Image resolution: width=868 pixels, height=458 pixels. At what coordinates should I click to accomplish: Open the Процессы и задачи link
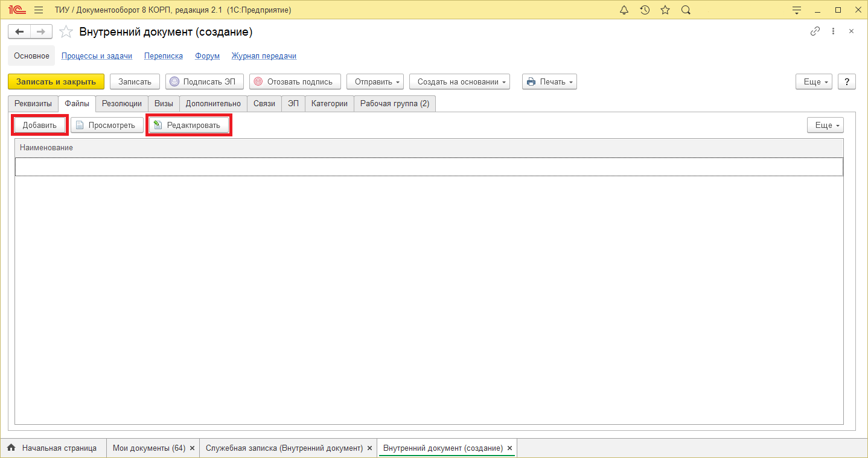[x=97, y=56]
